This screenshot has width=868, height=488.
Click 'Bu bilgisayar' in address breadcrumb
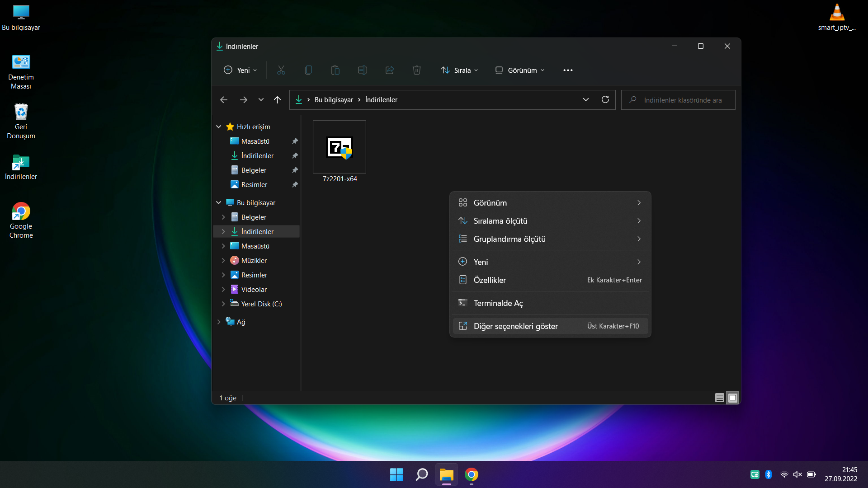coord(334,99)
